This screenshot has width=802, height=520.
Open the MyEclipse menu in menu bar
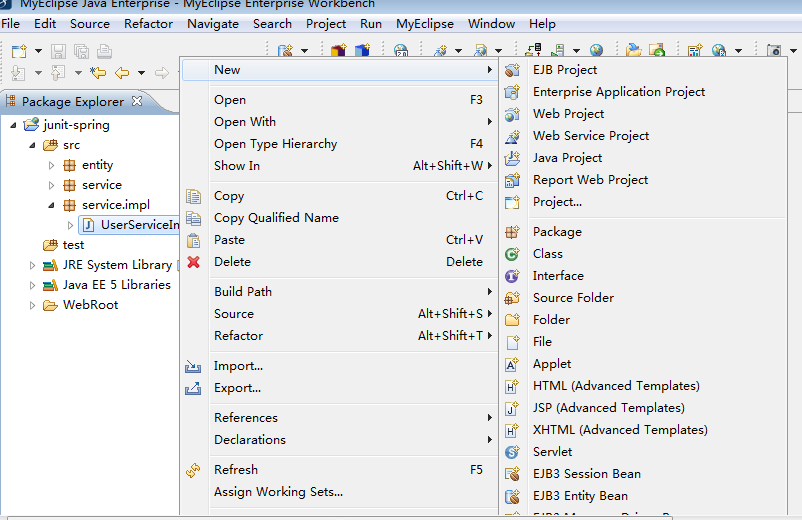point(424,24)
